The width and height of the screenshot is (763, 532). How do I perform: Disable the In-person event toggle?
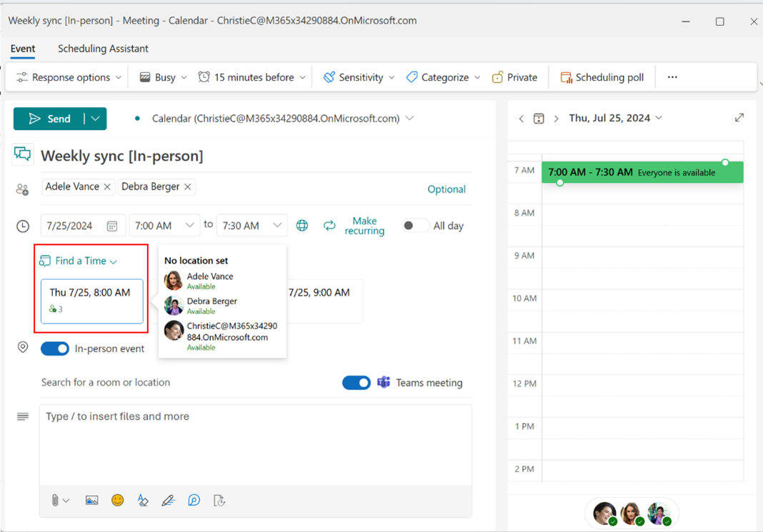click(x=55, y=348)
